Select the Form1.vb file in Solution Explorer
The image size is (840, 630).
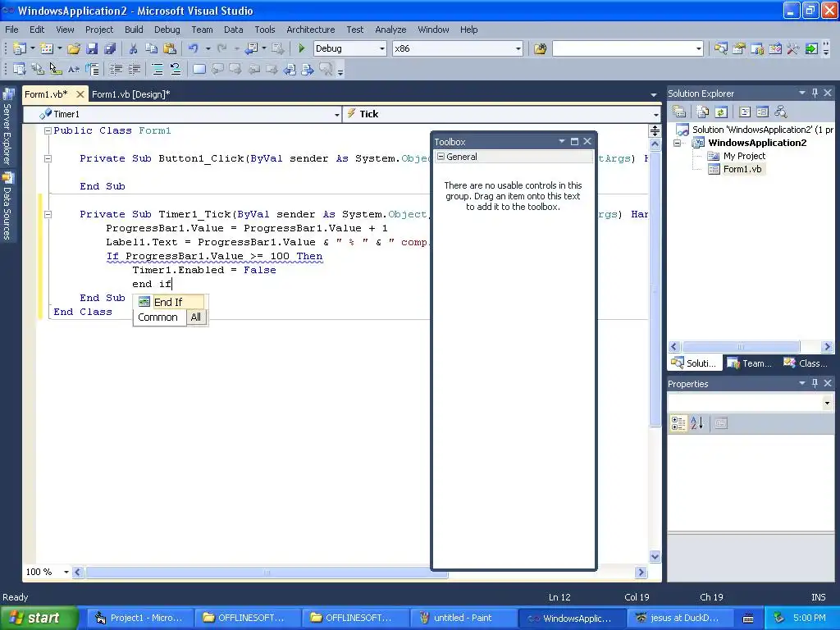coord(742,169)
